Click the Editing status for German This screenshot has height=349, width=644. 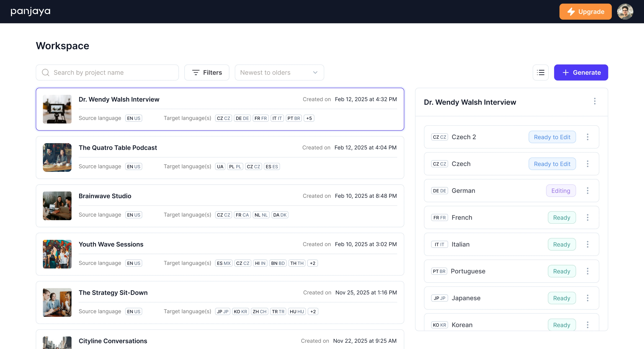click(x=561, y=190)
